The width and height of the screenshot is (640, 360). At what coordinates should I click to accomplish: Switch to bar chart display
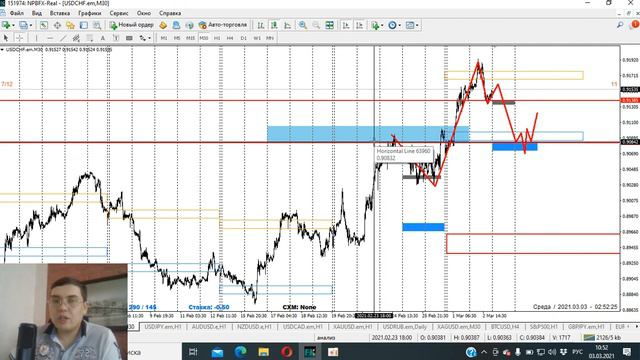point(261,25)
